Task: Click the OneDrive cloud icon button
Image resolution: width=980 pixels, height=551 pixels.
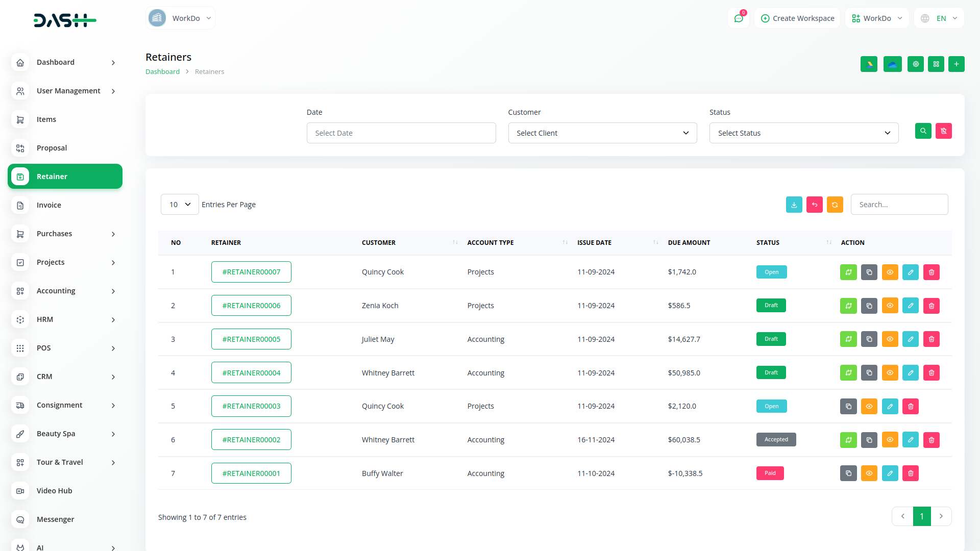Action: (892, 64)
